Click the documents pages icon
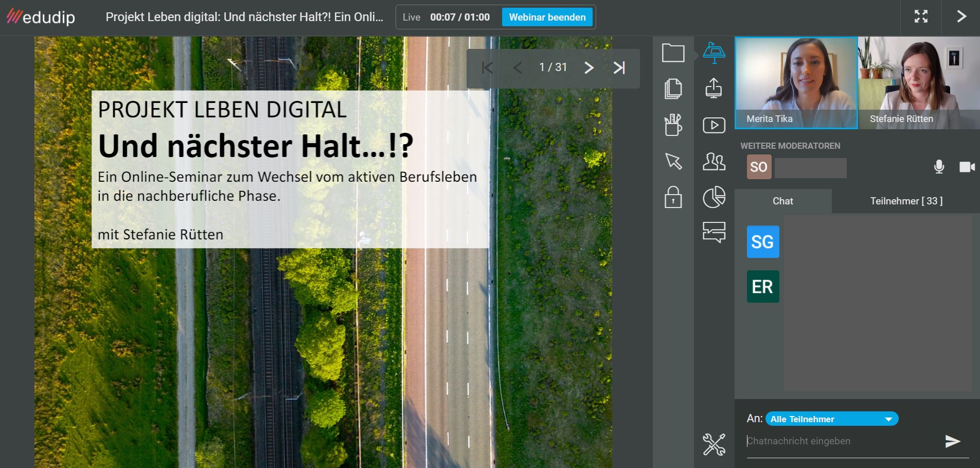This screenshot has height=468, width=980. [673, 89]
